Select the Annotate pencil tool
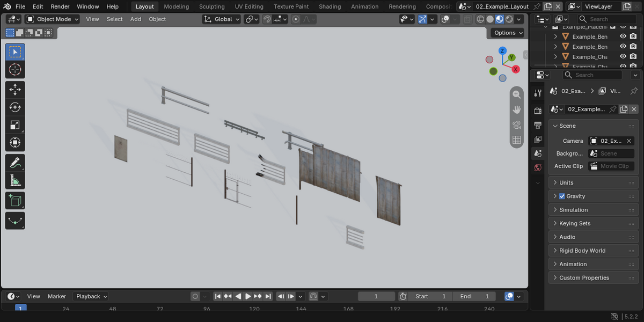The width and height of the screenshot is (644, 322). 15,163
